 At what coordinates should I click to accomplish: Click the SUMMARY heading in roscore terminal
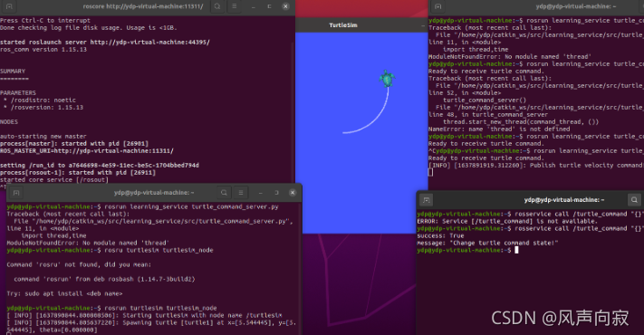(13, 72)
